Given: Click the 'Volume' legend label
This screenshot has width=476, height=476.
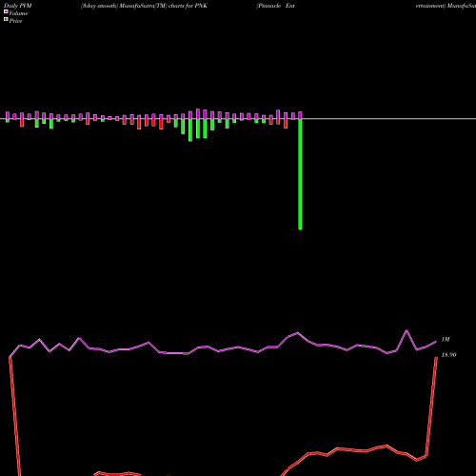Looking at the screenshot, I should pyautogui.click(x=18, y=13).
